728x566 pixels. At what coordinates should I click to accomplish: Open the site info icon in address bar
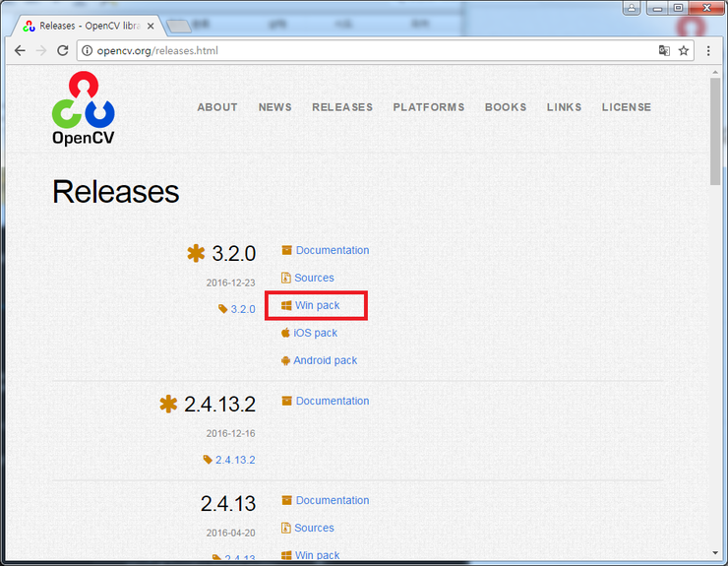point(87,50)
